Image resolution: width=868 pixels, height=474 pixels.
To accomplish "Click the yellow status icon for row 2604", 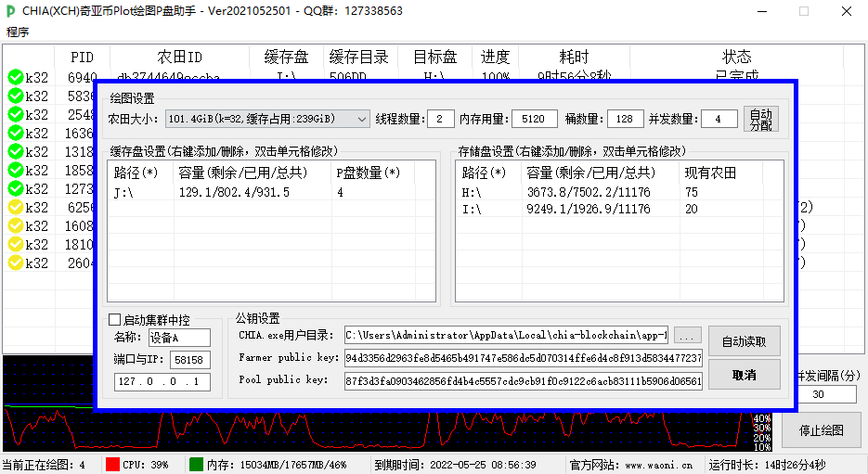I will (16, 263).
